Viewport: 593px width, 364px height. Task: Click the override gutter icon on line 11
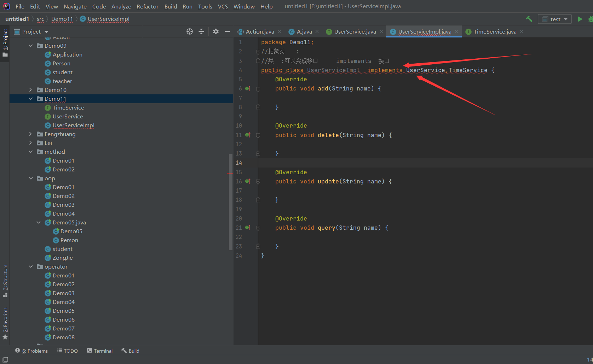coord(248,135)
